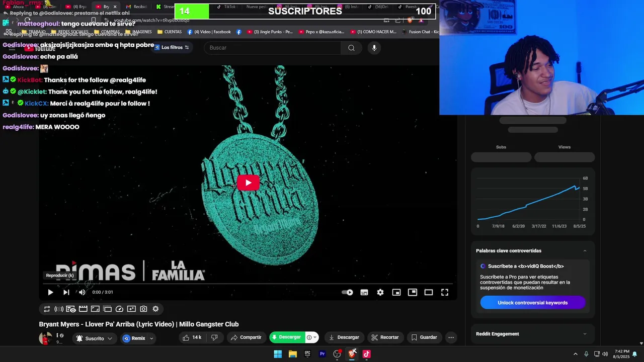644x362 pixels.
Task: Enable miniplayer mode
Action: coord(396,292)
